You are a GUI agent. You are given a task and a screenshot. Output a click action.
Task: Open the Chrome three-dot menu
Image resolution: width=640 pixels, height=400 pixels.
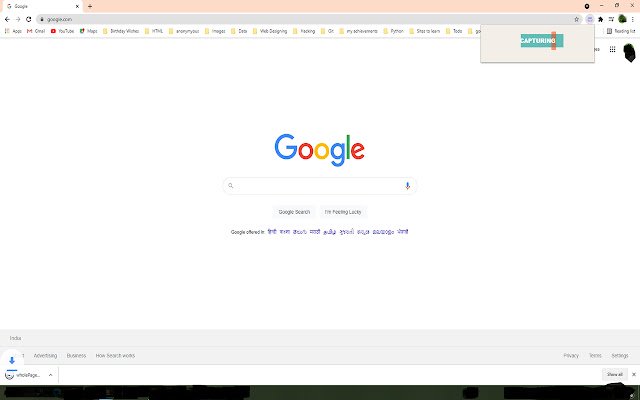pyautogui.click(x=633, y=19)
